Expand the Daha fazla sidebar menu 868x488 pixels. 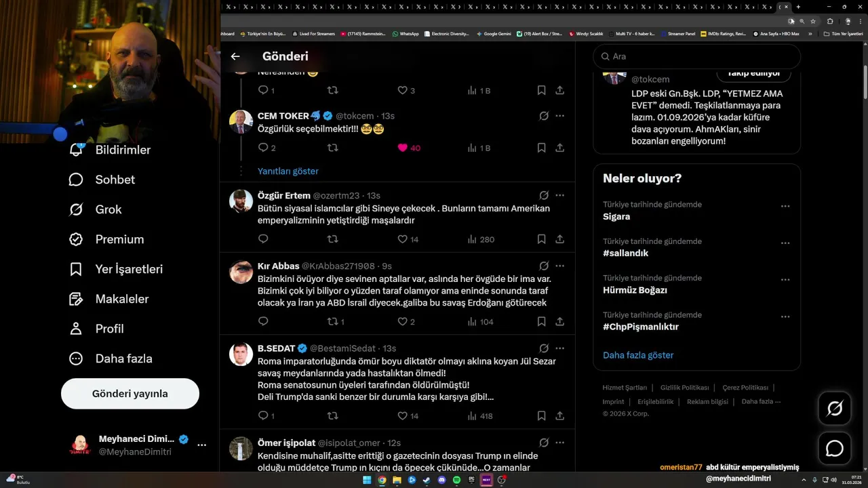111,359
